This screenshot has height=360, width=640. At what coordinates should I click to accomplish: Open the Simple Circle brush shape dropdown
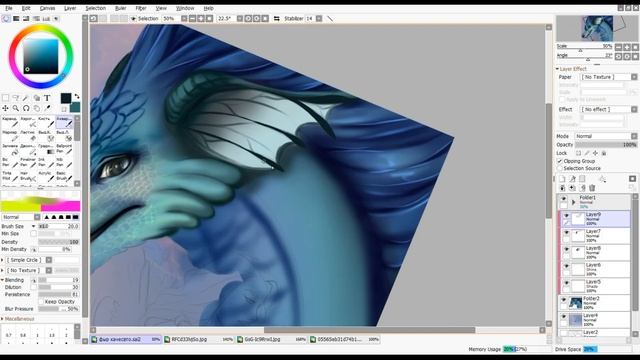click(x=29, y=260)
